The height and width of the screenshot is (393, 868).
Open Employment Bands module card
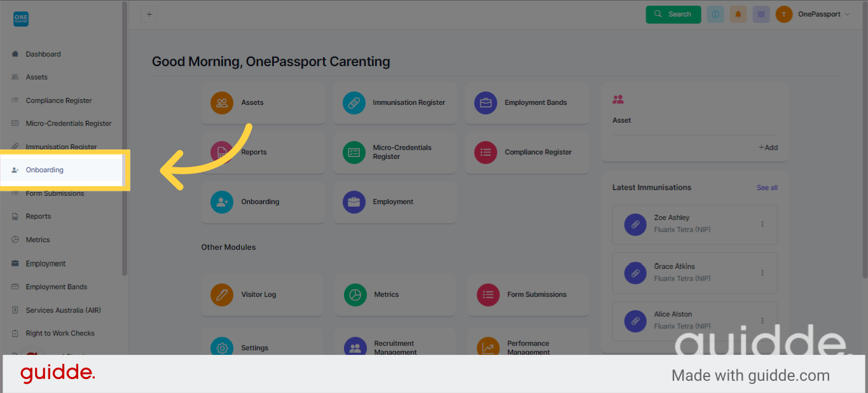click(x=527, y=102)
